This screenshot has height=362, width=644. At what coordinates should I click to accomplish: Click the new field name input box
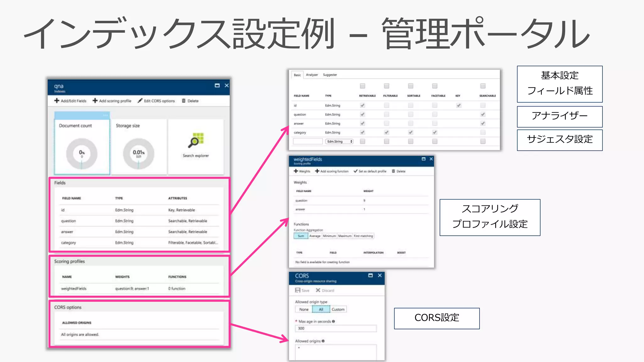[308, 141]
